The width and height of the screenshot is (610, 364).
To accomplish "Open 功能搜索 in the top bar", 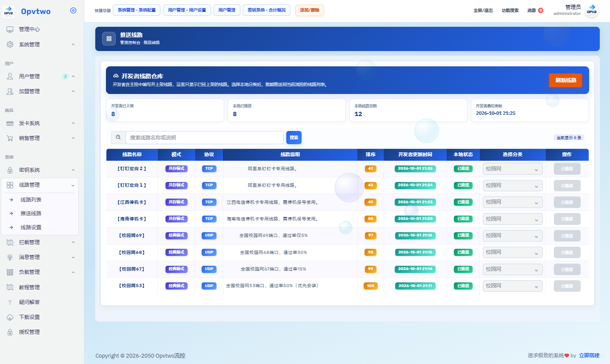I will click(x=510, y=11).
